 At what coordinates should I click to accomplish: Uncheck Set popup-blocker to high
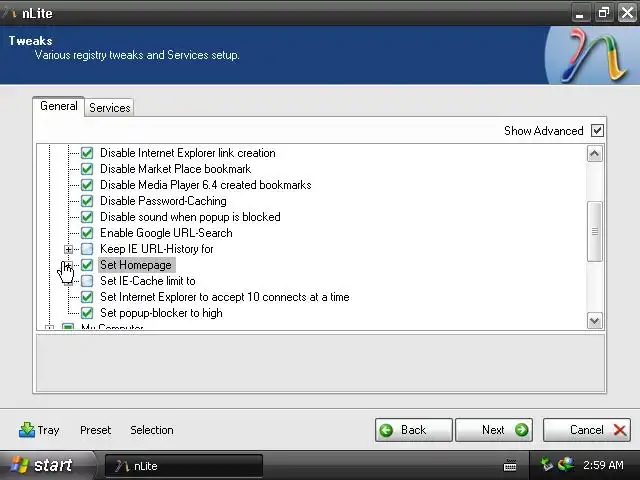87,313
